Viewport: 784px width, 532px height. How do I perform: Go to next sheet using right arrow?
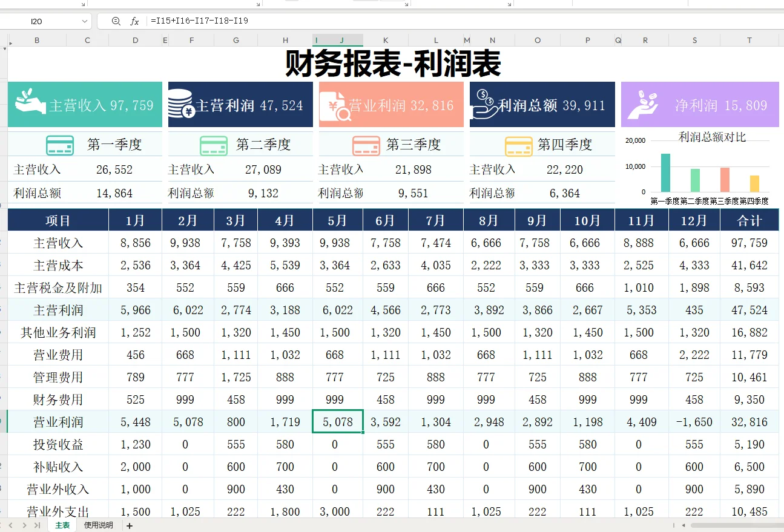click(24, 525)
